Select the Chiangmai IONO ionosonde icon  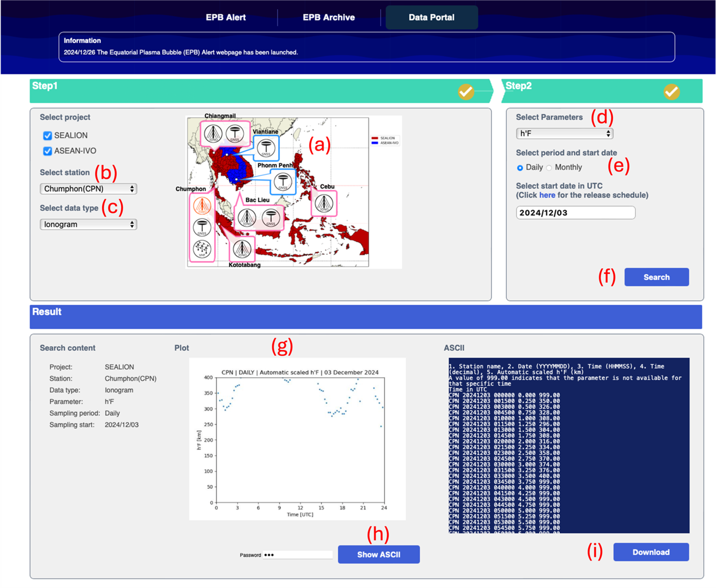tap(213, 134)
